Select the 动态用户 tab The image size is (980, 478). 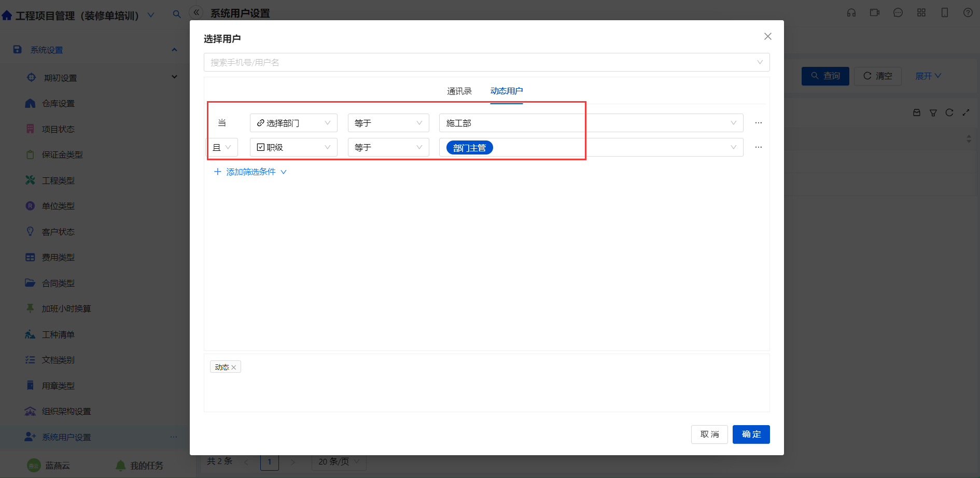(507, 91)
